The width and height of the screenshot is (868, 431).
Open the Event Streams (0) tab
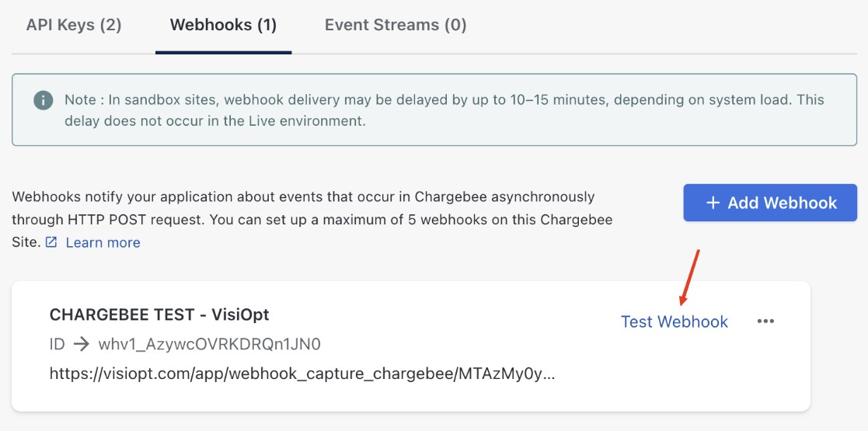(396, 25)
